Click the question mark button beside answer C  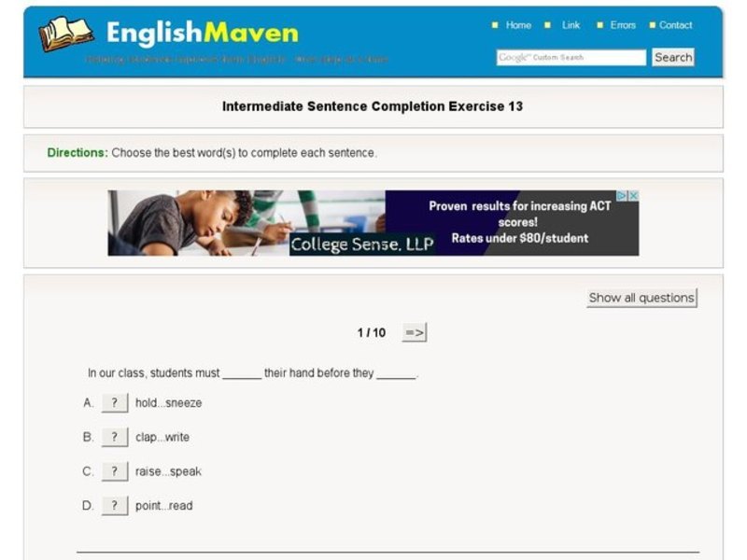pos(115,470)
